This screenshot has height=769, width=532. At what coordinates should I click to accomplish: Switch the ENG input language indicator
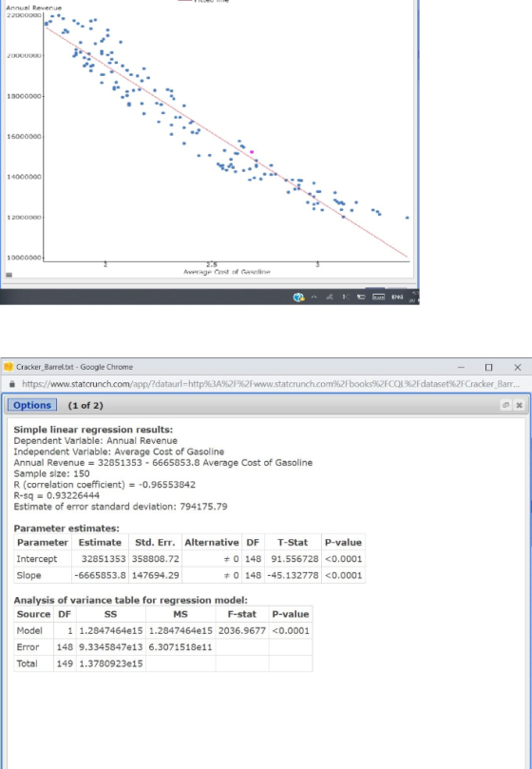(397, 297)
